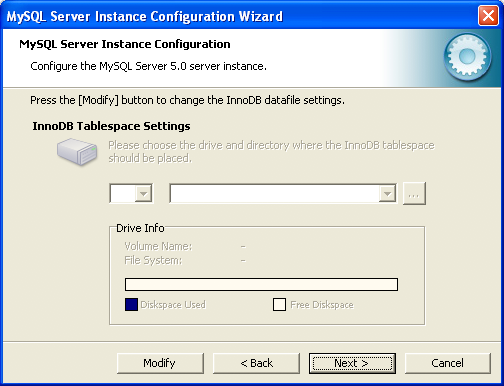Click the Diskspace Used blue swatch
The height and width of the screenshot is (386, 504).
tap(131, 304)
